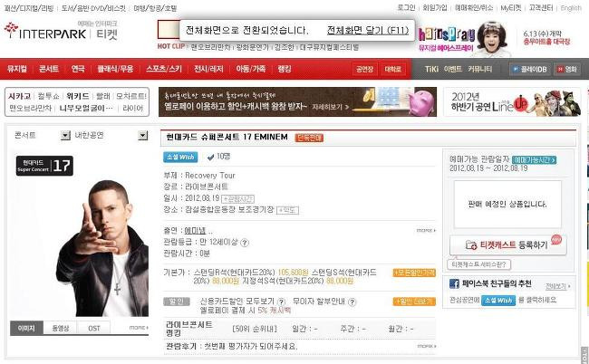The width and height of the screenshot is (589, 364).
Task: Click the interest-free installment help icon
Action: 352,302
